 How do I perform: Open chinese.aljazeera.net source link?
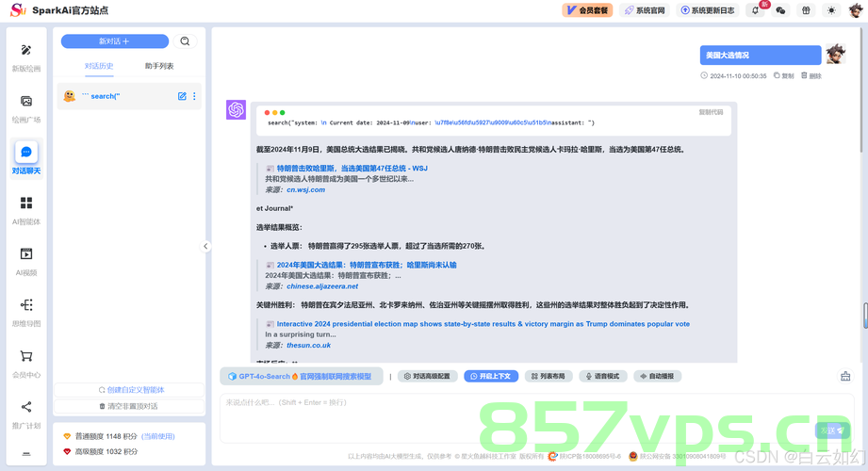(x=322, y=286)
